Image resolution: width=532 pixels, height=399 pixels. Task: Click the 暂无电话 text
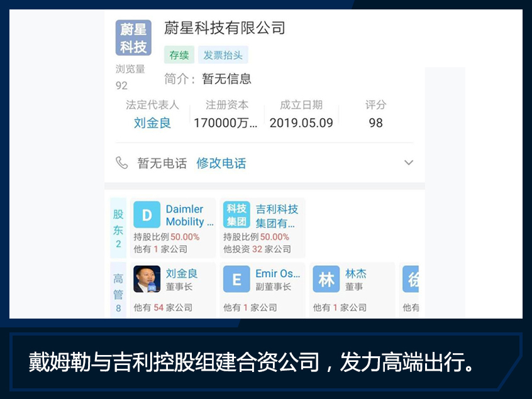[162, 163]
